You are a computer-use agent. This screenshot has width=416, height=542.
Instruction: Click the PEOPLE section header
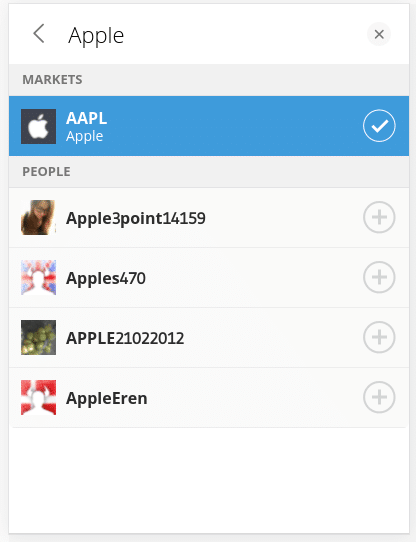click(x=209, y=172)
